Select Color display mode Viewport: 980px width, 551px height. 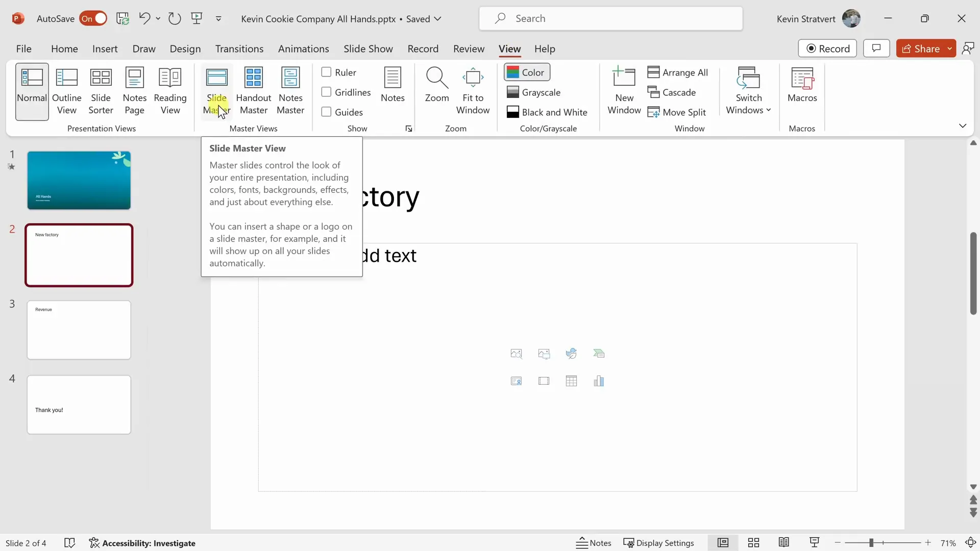coord(527,72)
